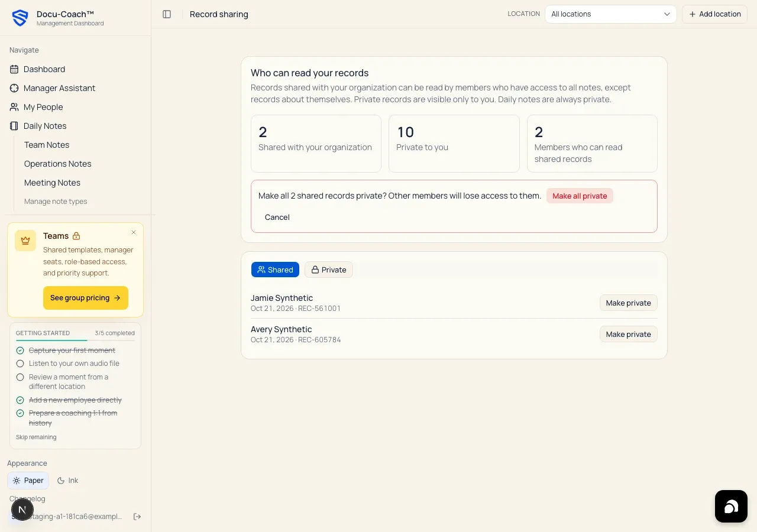Image resolution: width=757 pixels, height=532 pixels.
Task: Dismiss the Teams promo card
Action: point(134,232)
